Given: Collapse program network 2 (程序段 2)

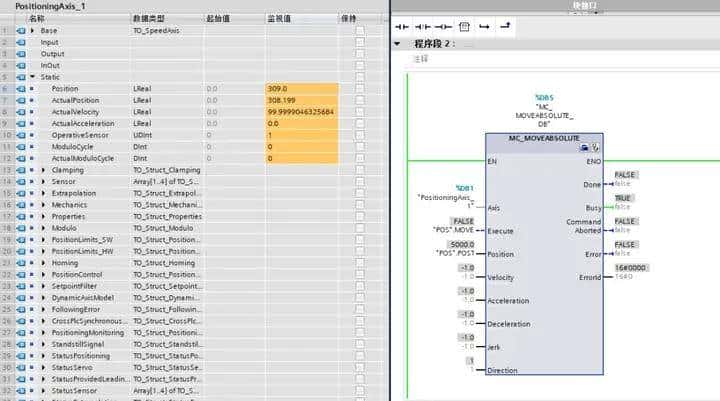Looking at the screenshot, I should 397,44.
